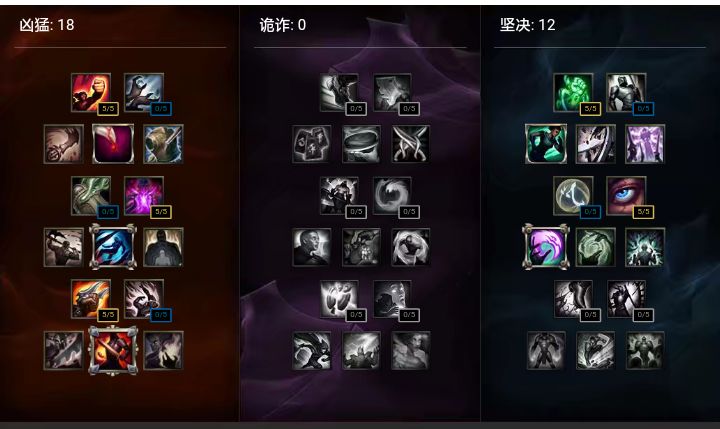This screenshot has height=429, width=720.
Task: Click the orange Battering Blows mastery
Action: tap(90, 299)
